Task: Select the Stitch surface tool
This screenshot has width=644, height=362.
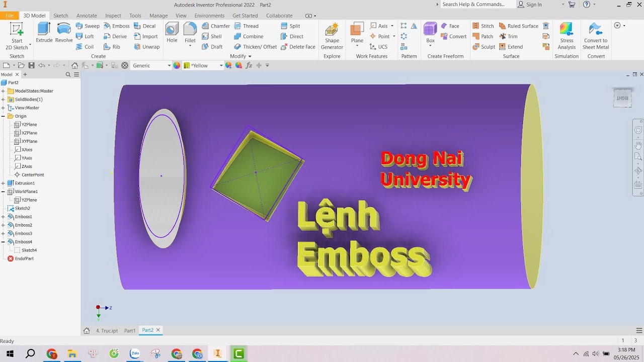Action: pyautogui.click(x=483, y=26)
